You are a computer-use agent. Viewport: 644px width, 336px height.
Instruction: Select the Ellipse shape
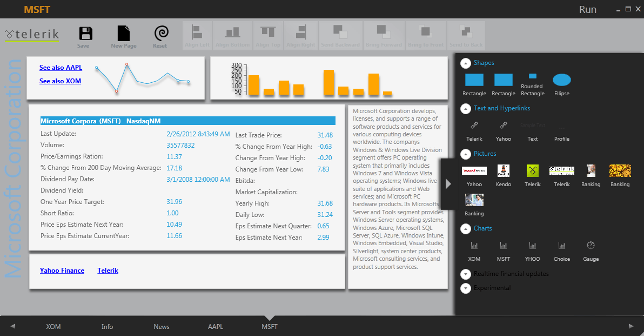[x=562, y=80]
